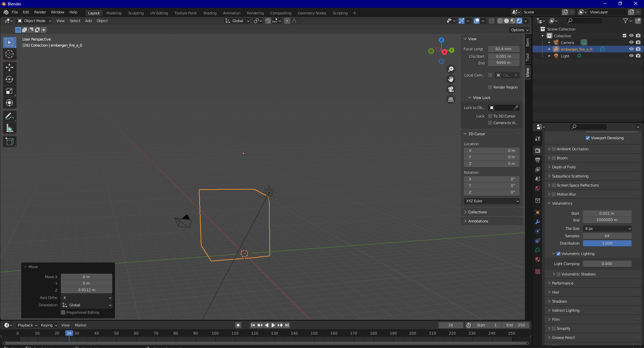Image resolution: width=644 pixels, height=348 pixels.
Task: Uncheck Volumetric Lighting checkbox
Action: click(x=558, y=254)
